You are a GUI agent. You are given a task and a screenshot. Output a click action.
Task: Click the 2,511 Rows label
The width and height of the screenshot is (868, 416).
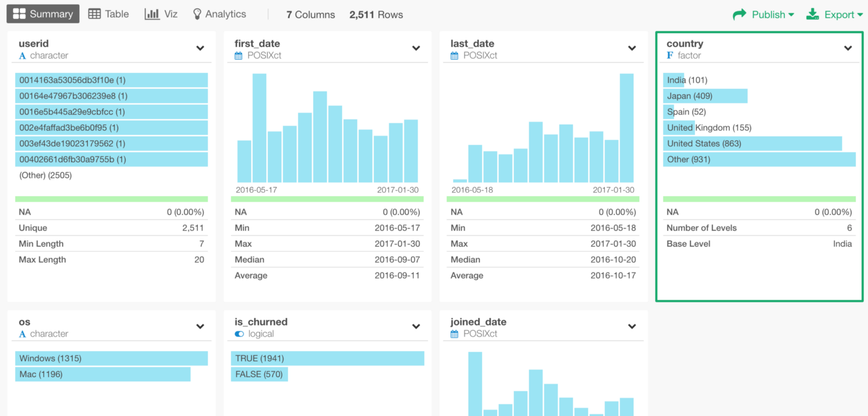point(376,15)
